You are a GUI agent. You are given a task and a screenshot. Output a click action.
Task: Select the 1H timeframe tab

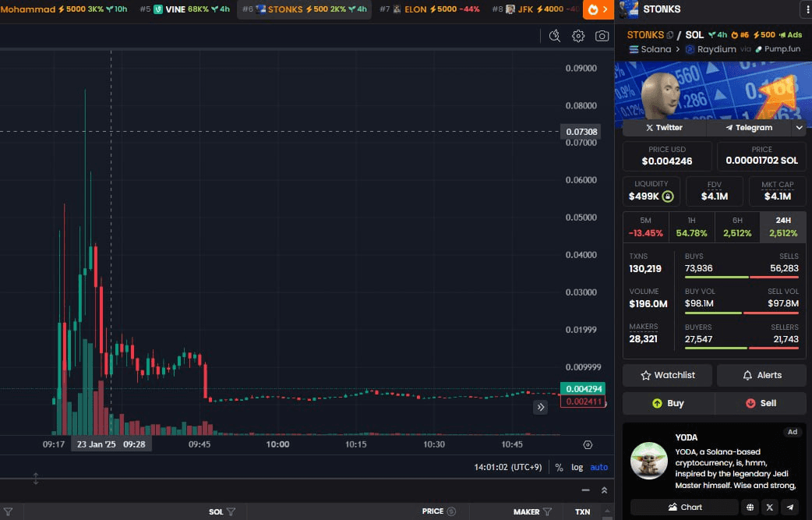click(x=691, y=228)
